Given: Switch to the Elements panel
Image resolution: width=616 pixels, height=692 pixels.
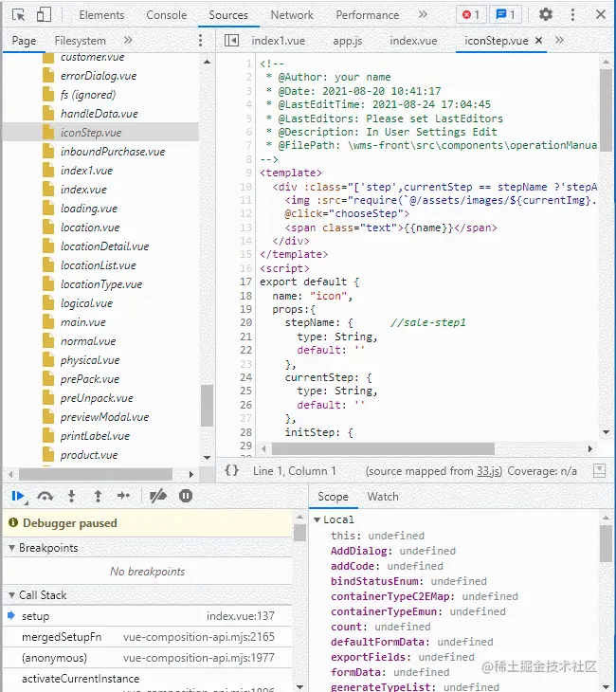Looking at the screenshot, I should (101, 15).
